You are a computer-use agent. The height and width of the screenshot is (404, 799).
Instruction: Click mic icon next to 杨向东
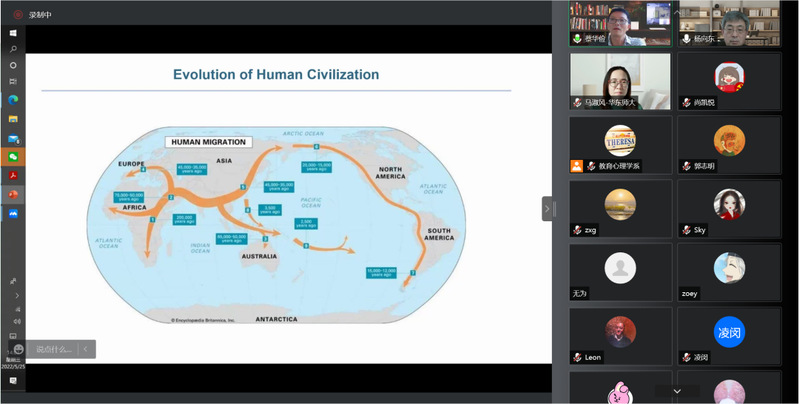click(686, 39)
